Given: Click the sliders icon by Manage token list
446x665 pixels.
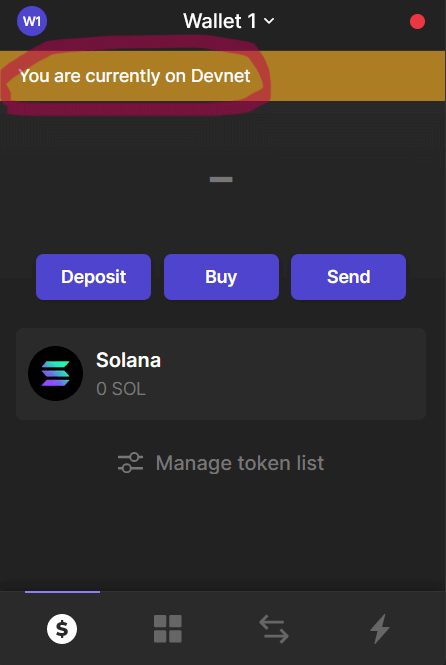Looking at the screenshot, I should point(130,463).
